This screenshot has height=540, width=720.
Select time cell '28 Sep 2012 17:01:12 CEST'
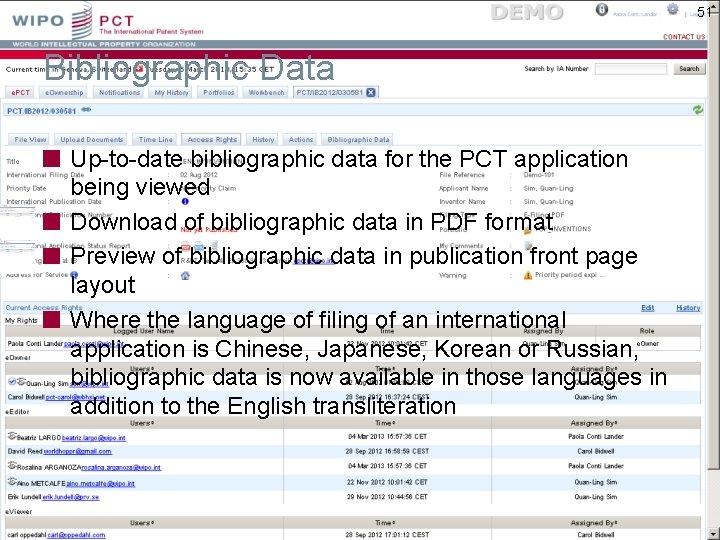point(387,535)
